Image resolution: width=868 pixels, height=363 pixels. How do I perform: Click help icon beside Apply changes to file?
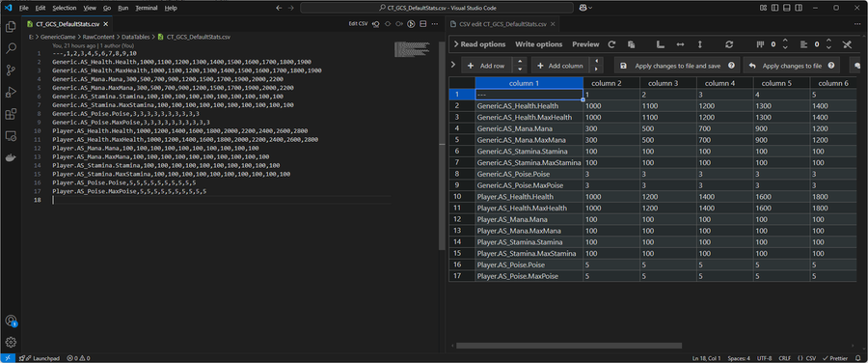(x=831, y=66)
